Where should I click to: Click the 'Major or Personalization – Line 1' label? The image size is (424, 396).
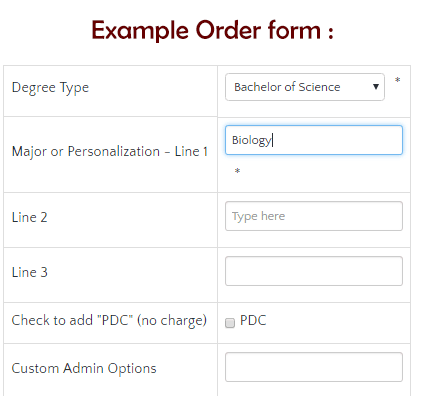(110, 152)
